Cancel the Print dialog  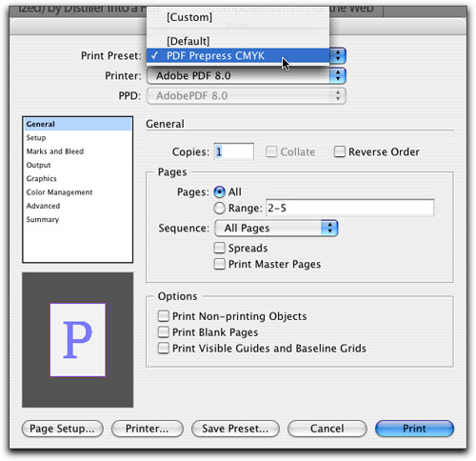327,429
